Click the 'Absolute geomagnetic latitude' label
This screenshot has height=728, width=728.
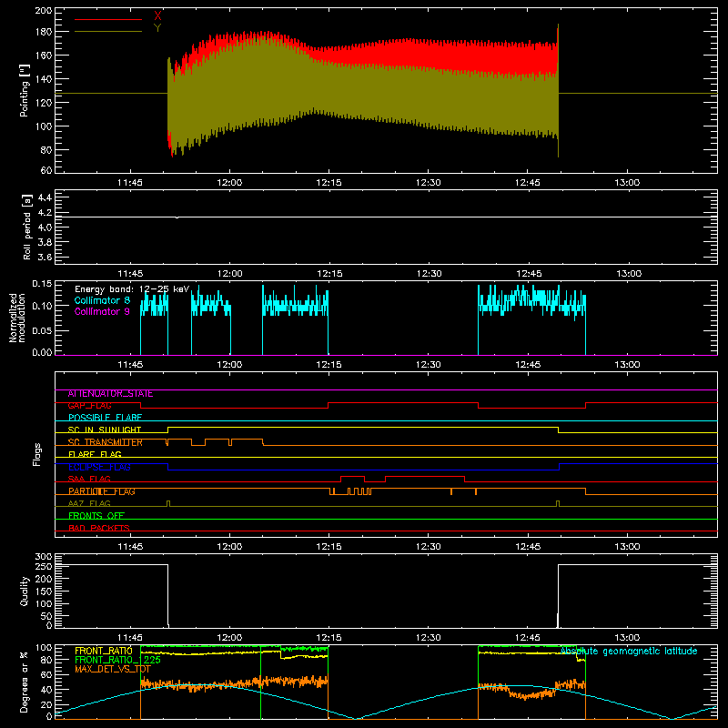[629, 652]
